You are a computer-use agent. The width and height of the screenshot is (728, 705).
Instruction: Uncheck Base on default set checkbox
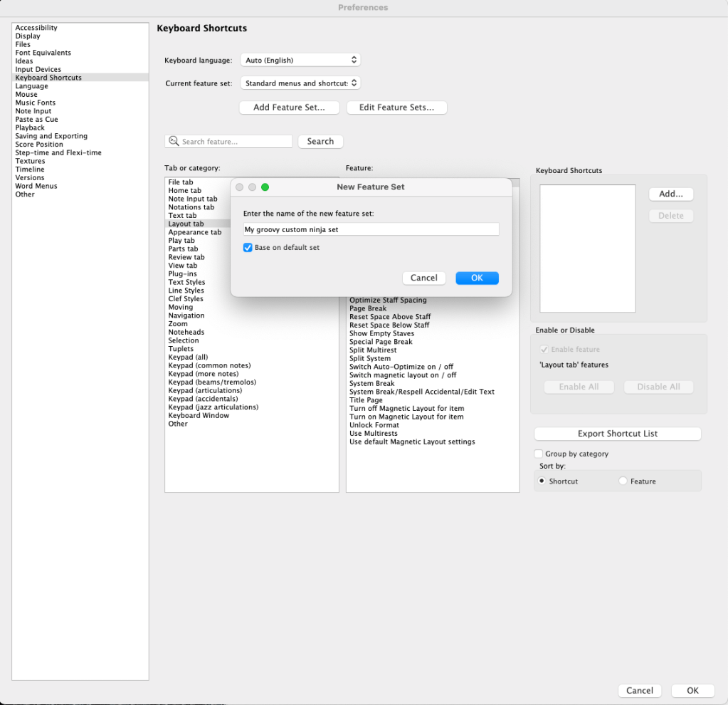[x=248, y=248]
